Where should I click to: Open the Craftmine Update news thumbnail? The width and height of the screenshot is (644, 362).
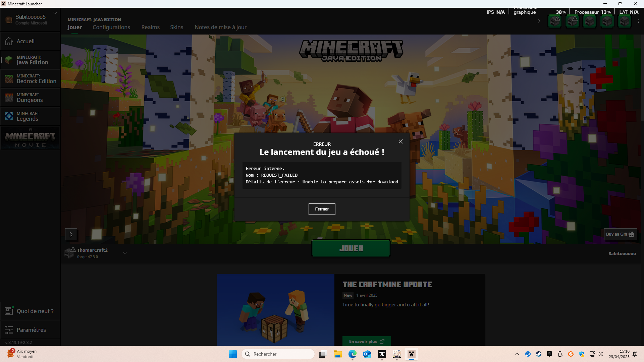click(x=276, y=310)
